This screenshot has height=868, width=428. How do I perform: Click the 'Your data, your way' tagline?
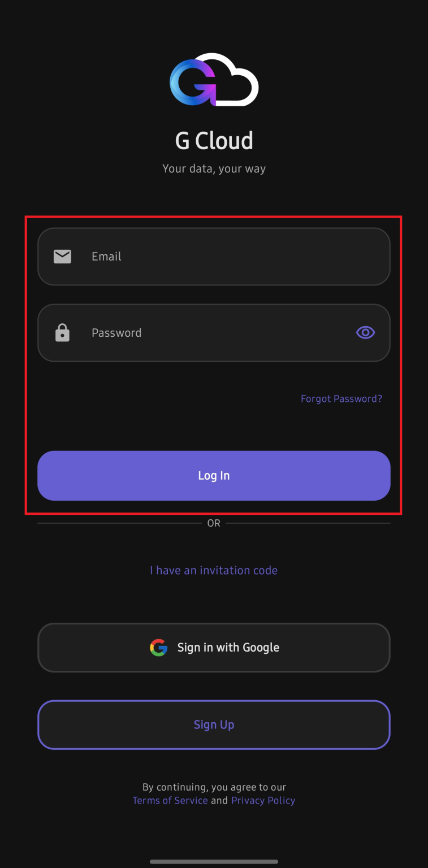point(214,168)
